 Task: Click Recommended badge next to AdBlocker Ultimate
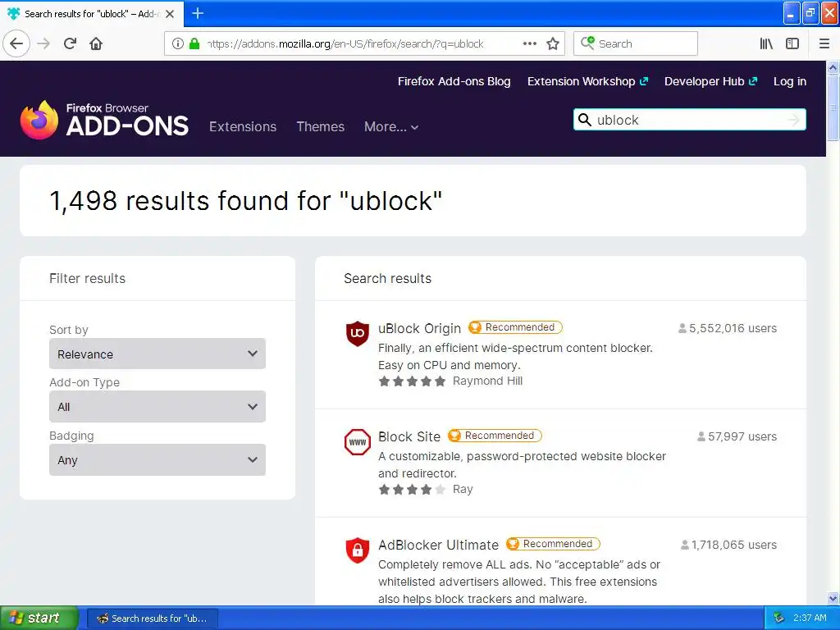click(553, 544)
